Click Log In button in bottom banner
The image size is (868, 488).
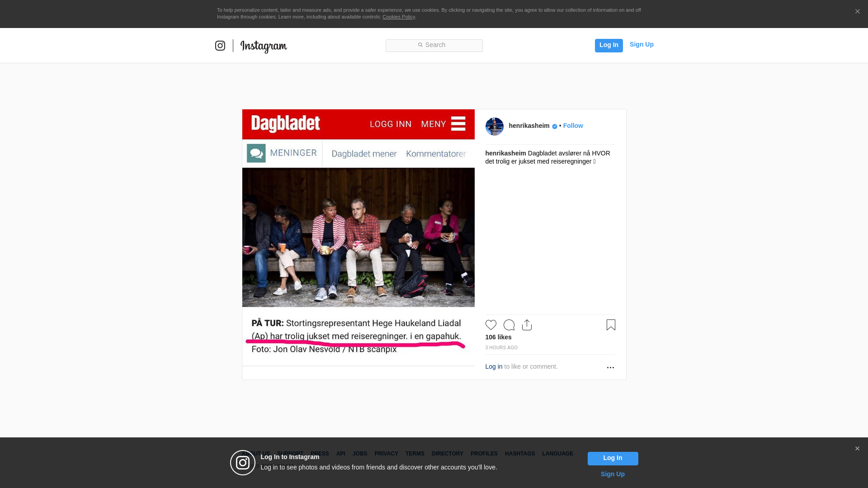coord(613,458)
